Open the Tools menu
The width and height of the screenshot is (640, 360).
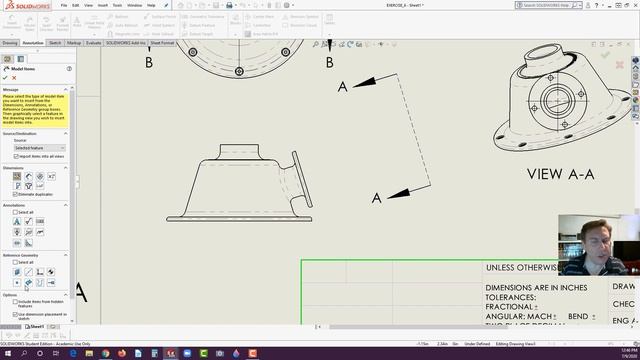(117, 5)
